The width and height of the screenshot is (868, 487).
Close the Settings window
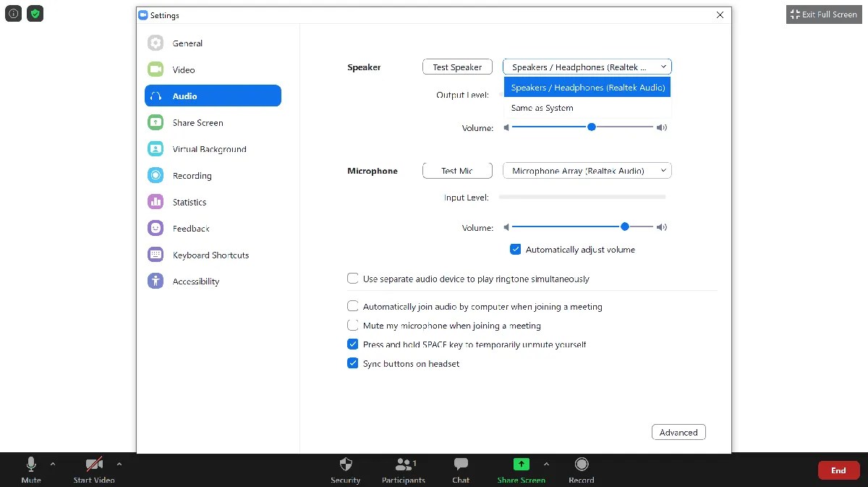coord(720,14)
